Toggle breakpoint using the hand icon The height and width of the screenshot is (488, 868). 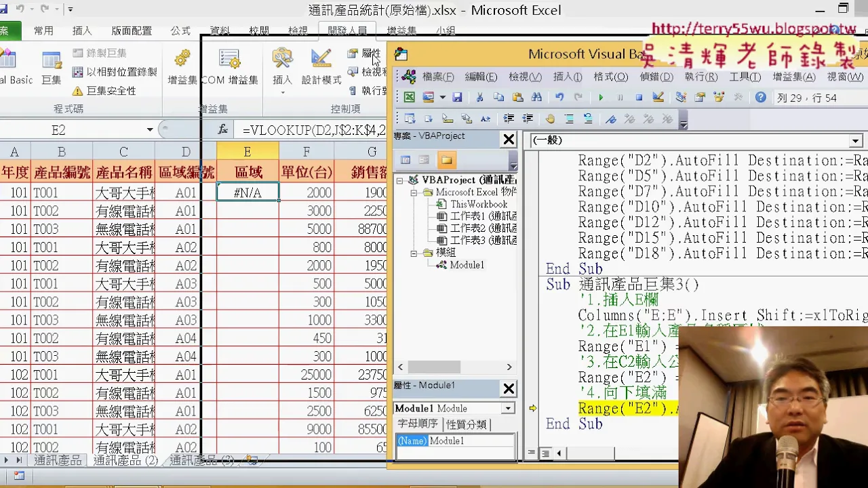pos(549,119)
